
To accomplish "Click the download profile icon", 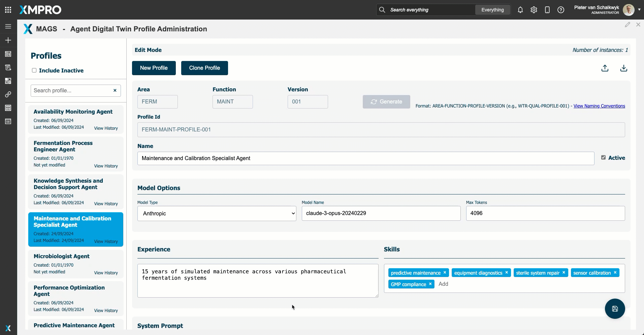I will pyautogui.click(x=623, y=68).
